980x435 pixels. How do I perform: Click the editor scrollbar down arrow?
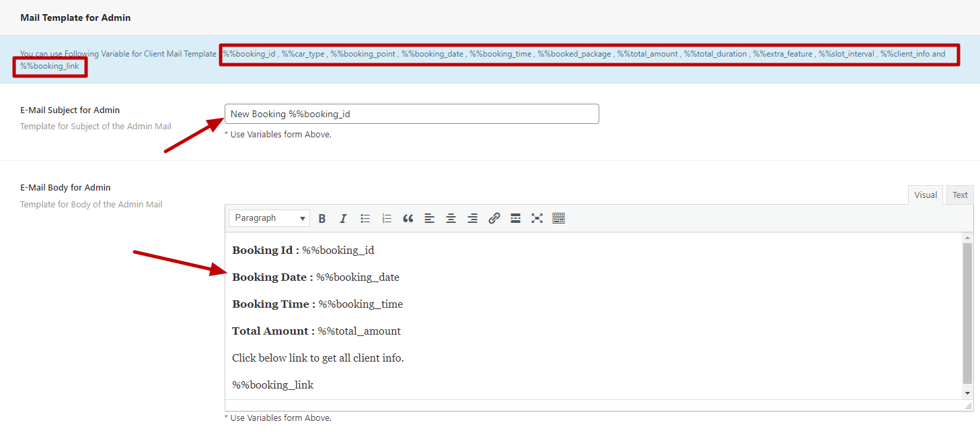pyautogui.click(x=968, y=393)
